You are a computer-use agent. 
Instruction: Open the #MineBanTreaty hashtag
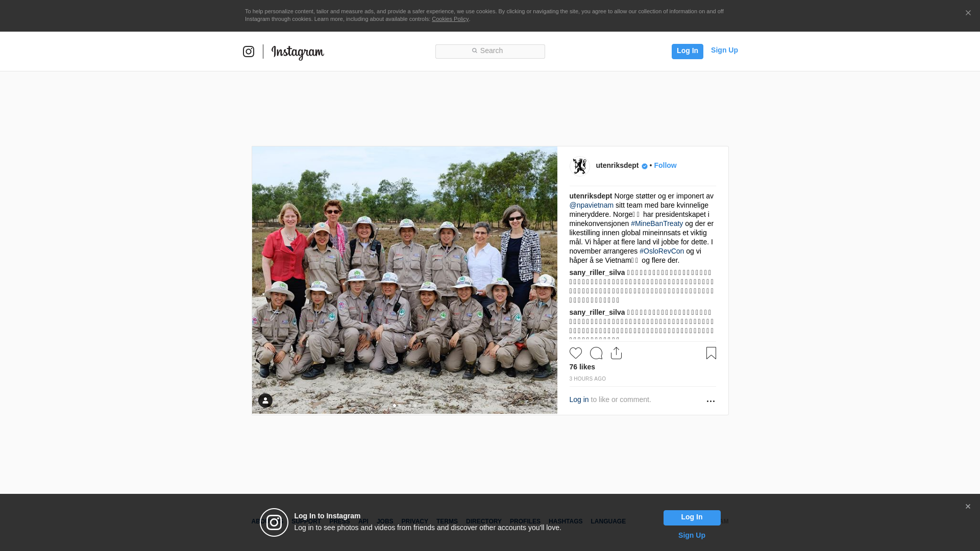coord(657,223)
